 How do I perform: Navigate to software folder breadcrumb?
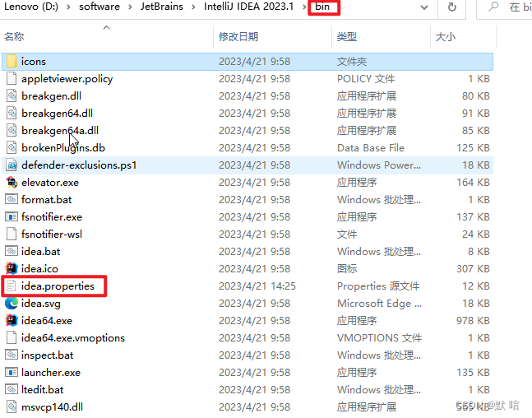click(99, 7)
